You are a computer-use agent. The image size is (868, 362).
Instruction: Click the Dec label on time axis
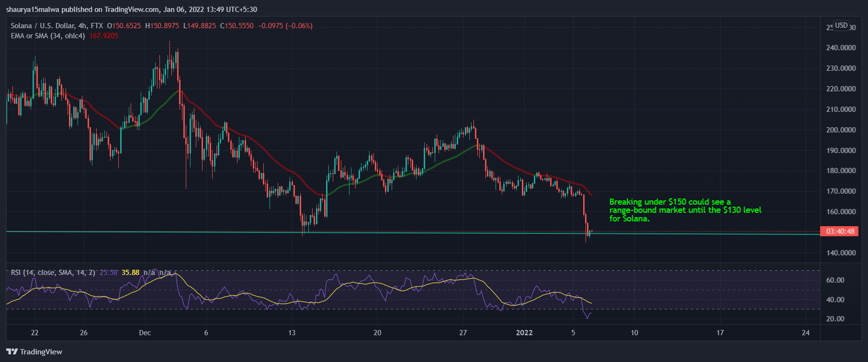coord(145,333)
